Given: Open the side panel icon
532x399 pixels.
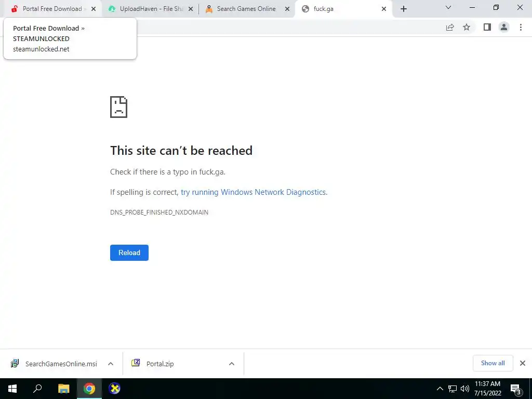Looking at the screenshot, I should pos(487,27).
